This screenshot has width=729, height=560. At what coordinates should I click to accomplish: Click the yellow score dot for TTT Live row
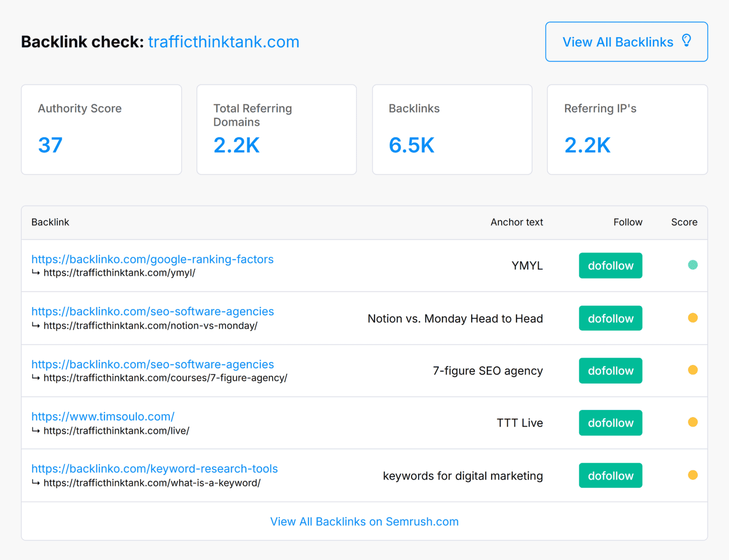click(x=693, y=423)
